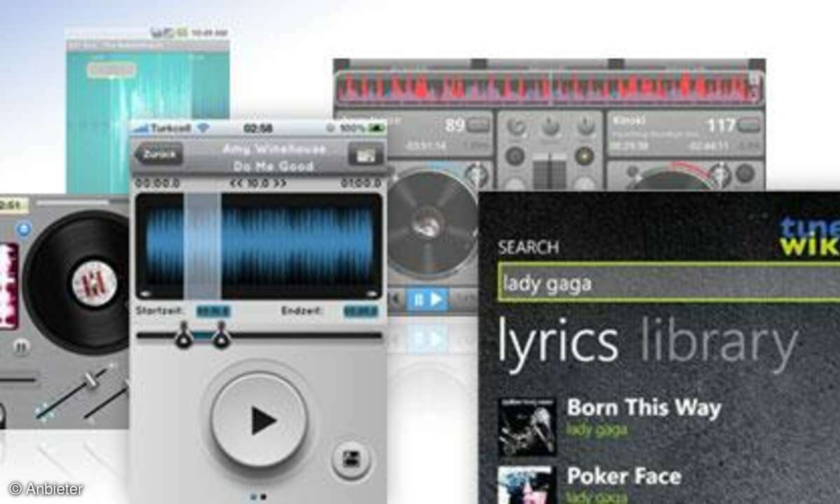Click the red waveform overview in DJ app

point(549,89)
